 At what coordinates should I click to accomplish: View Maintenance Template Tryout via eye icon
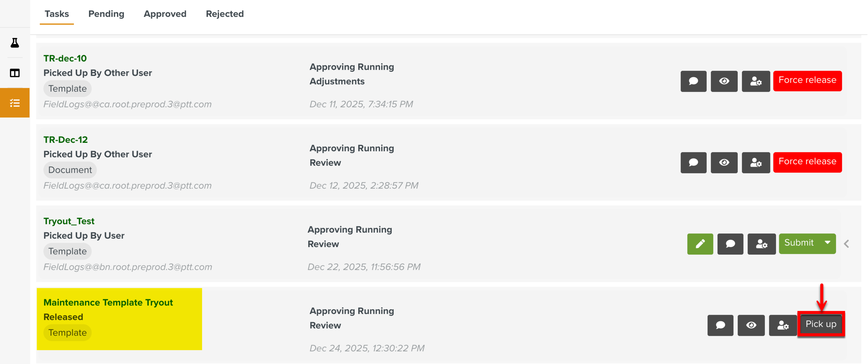pyautogui.click(x=751, y=325)
